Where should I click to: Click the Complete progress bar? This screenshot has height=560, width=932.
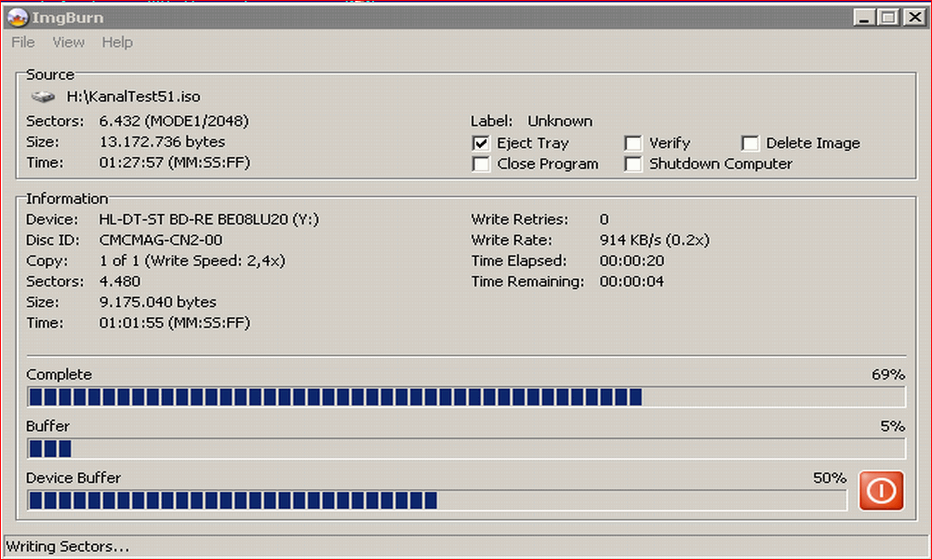[x=465, y=397]
